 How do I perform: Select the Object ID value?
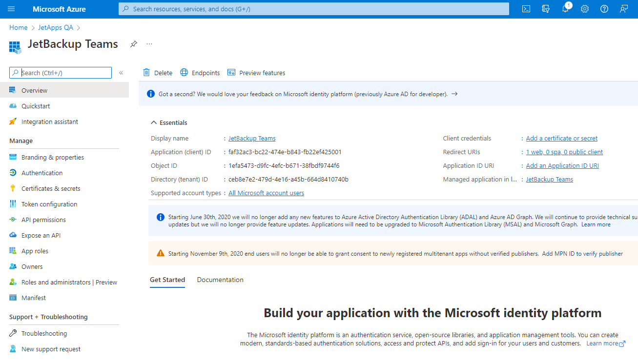pyautogui.click(x=284, y=165)
